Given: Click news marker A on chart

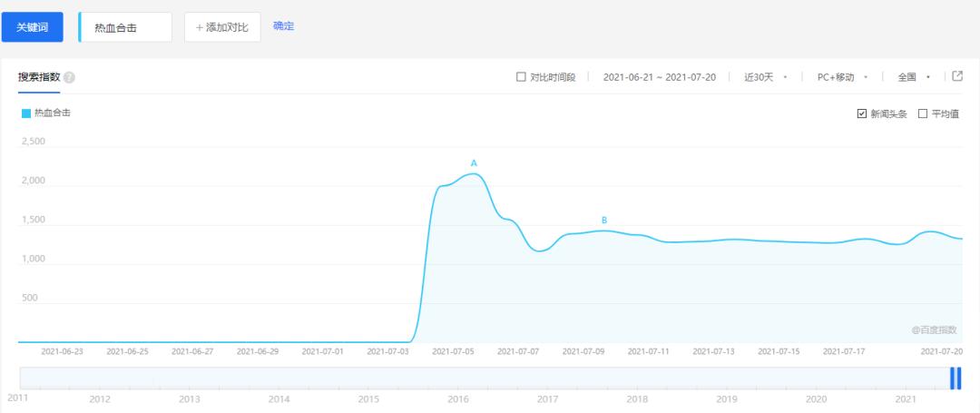Looking at the screenshot, I should coord(474,163).
